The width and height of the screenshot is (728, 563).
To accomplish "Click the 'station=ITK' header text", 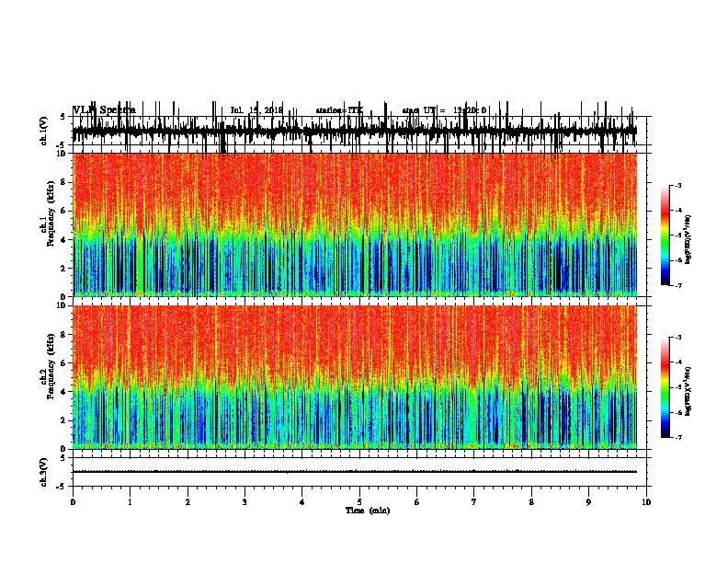I will (339, 110).
